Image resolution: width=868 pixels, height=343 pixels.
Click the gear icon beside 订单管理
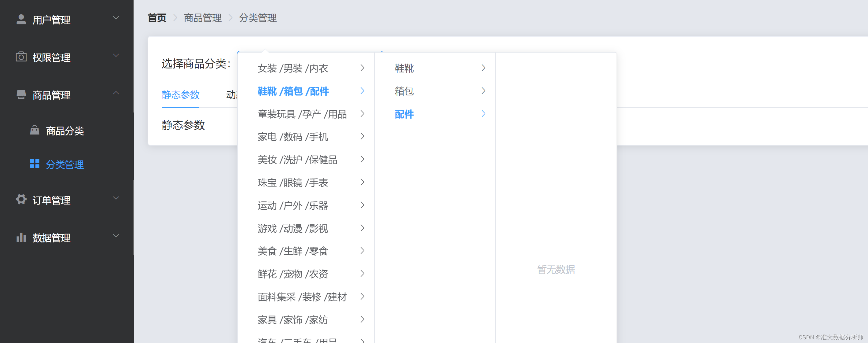[x=21, y=199]
